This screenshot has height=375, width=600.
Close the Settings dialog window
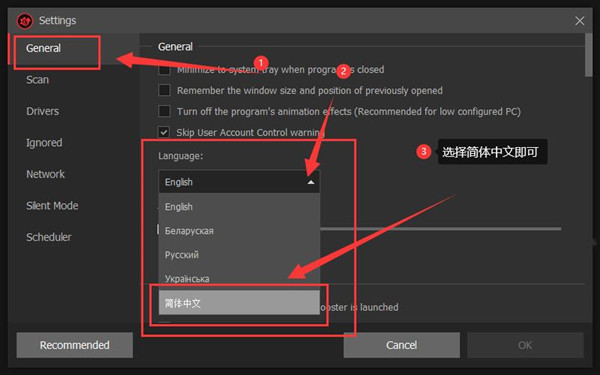point(579,21)
